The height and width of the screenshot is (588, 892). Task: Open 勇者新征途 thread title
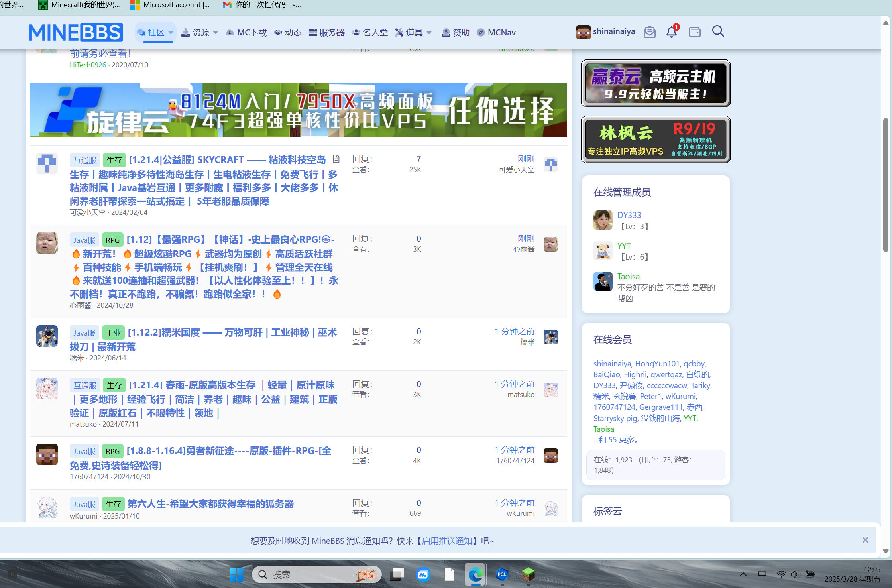click(201, 458)
